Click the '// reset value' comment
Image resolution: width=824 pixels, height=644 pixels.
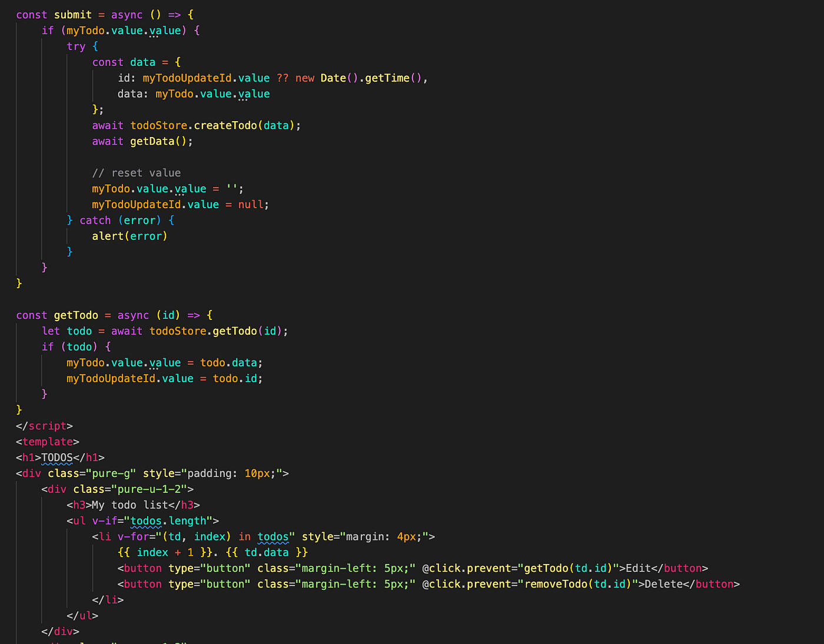(136, 173)
